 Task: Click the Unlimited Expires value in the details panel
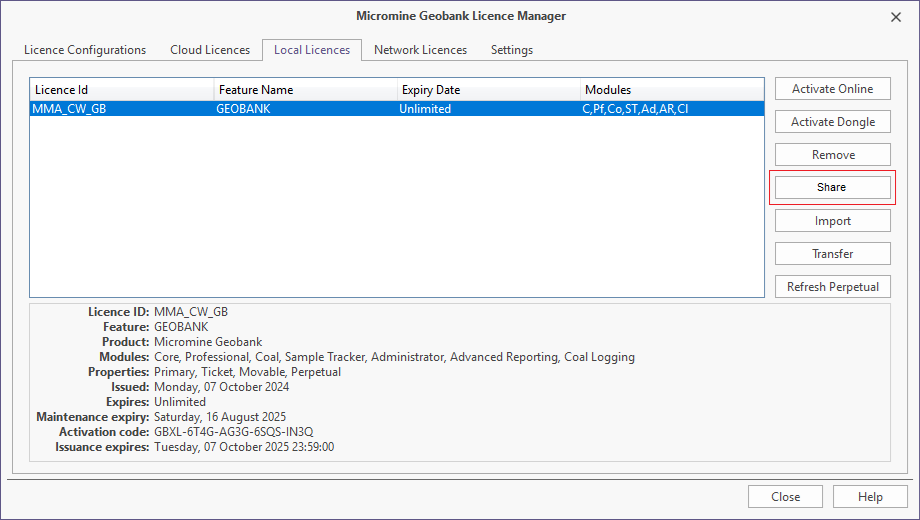[x=180, y=402]
